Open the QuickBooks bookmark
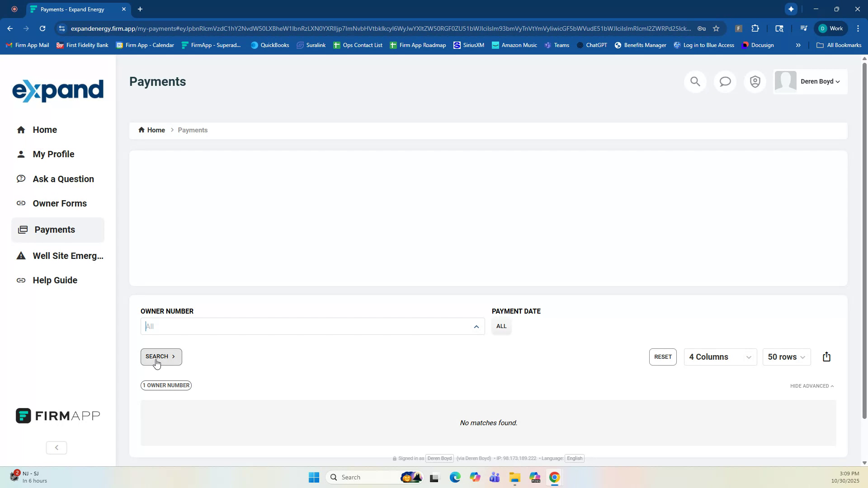 (269, 45)
